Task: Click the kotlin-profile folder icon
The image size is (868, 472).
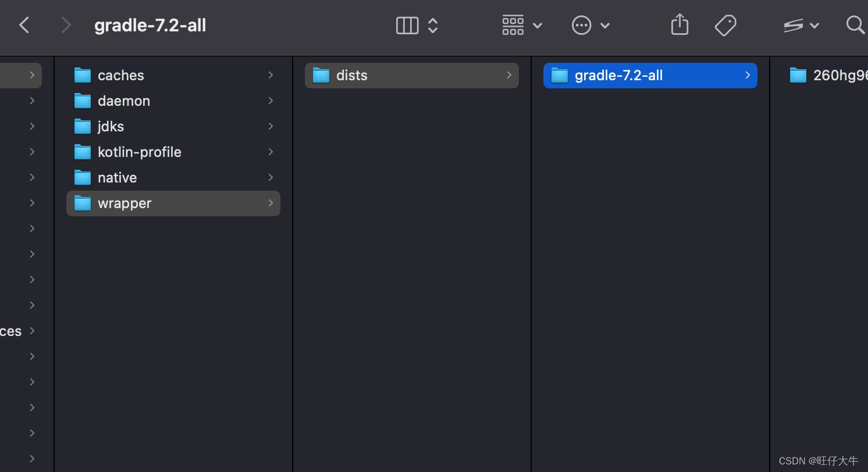Action: coord(83,152)
